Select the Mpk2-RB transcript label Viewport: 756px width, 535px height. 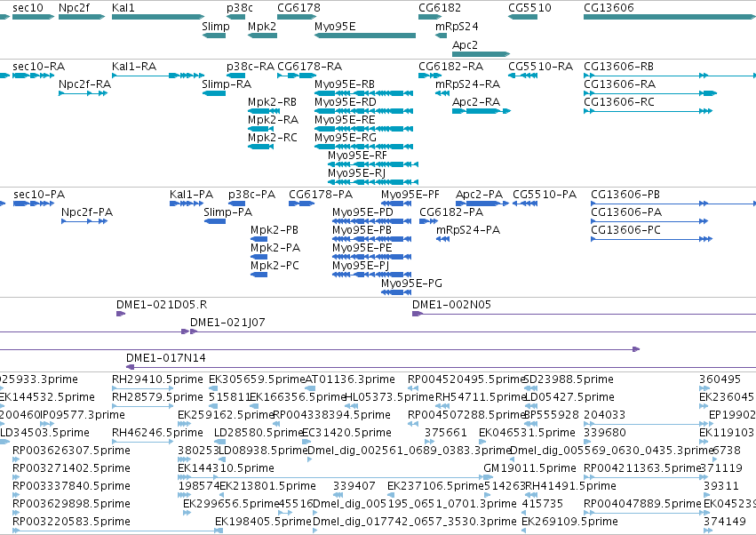point(273,102)
